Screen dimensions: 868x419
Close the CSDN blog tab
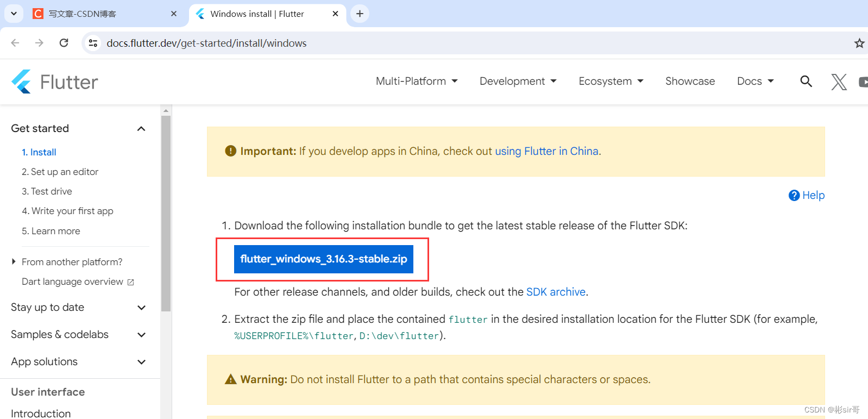tap(174, 14)
